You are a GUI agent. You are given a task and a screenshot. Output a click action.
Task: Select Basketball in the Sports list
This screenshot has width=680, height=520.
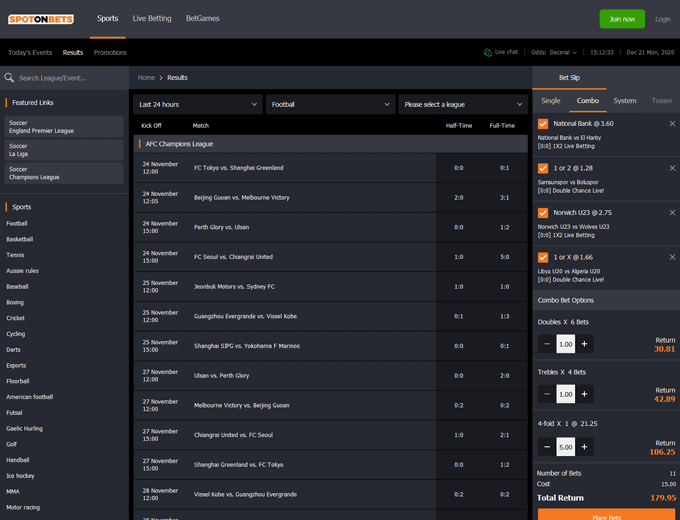coord(20,239)
